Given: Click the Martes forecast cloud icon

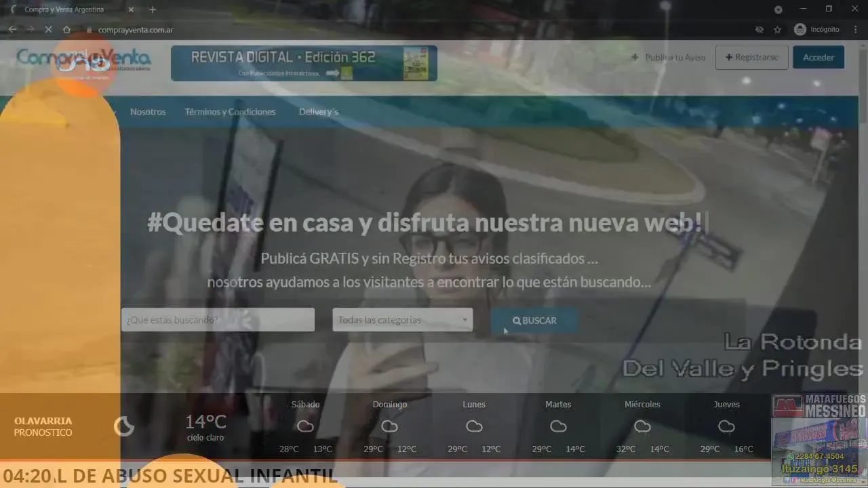Looking at the screenshot, I should coord(558,426).
